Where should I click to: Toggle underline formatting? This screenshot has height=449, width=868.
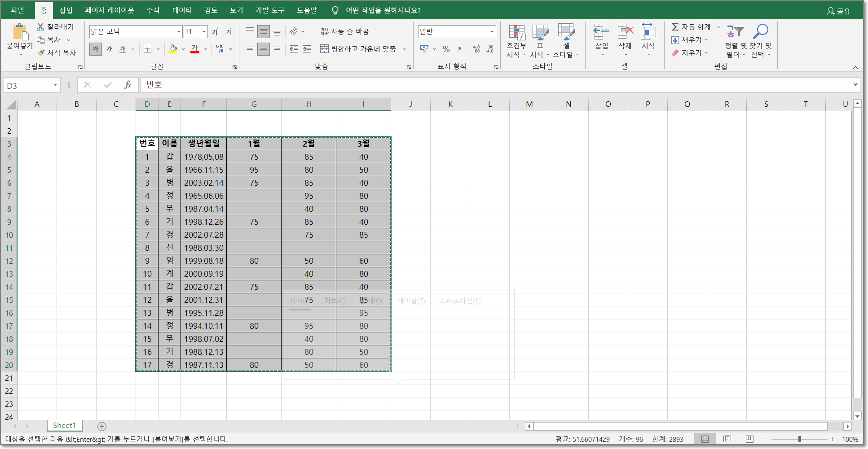123,49
